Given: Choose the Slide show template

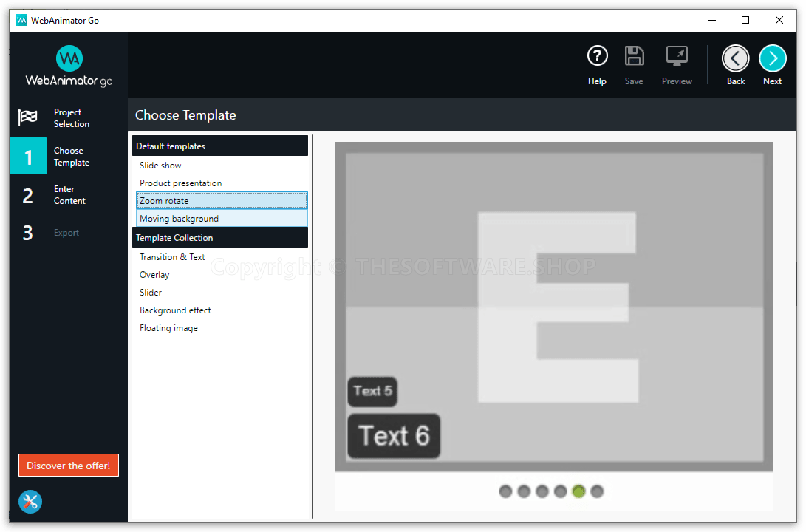Looking at the screenshot, I should [160, 166].
